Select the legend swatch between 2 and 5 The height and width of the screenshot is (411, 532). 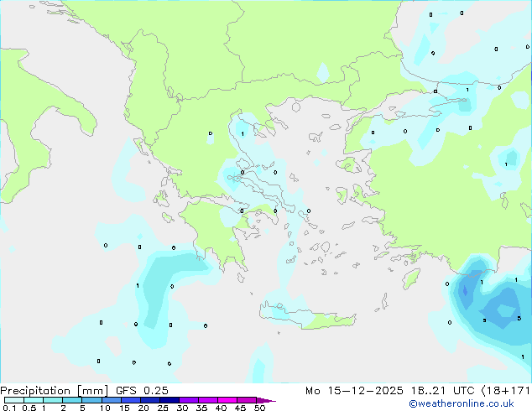click(72, 400)
